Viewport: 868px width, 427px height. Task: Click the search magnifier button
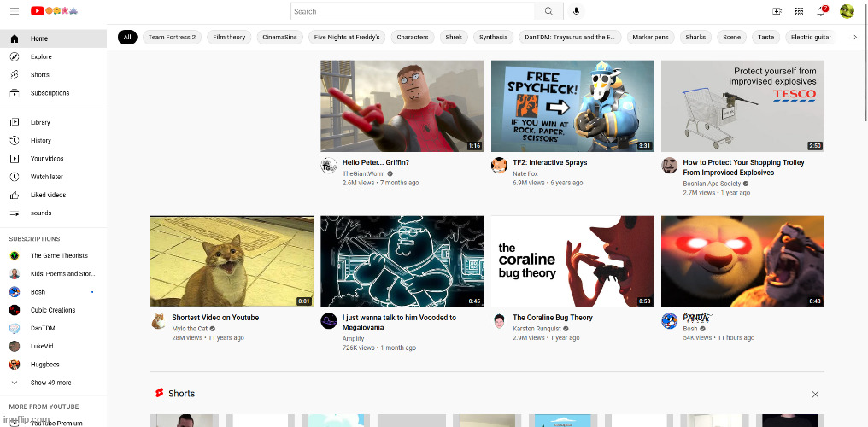pos(548,11)
